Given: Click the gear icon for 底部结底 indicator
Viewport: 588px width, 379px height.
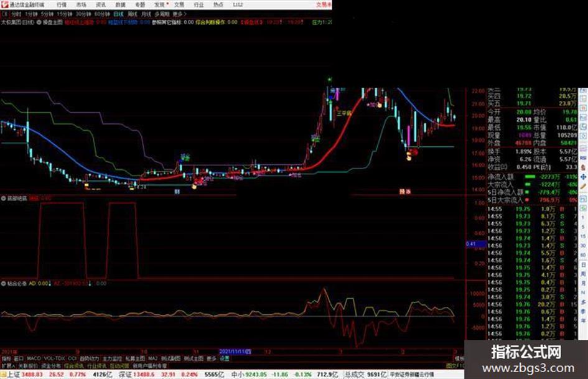Looking at the screenshot, I should (x=4, y=198).
